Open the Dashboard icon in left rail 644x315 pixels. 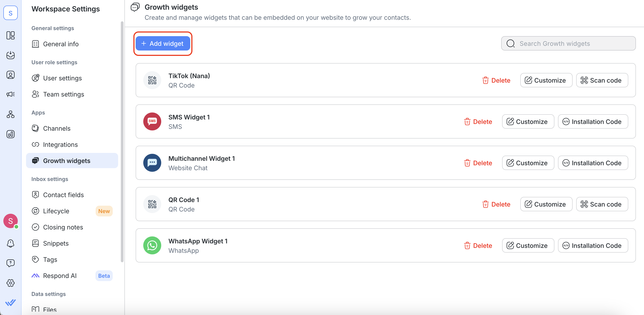tap(11, 35)
